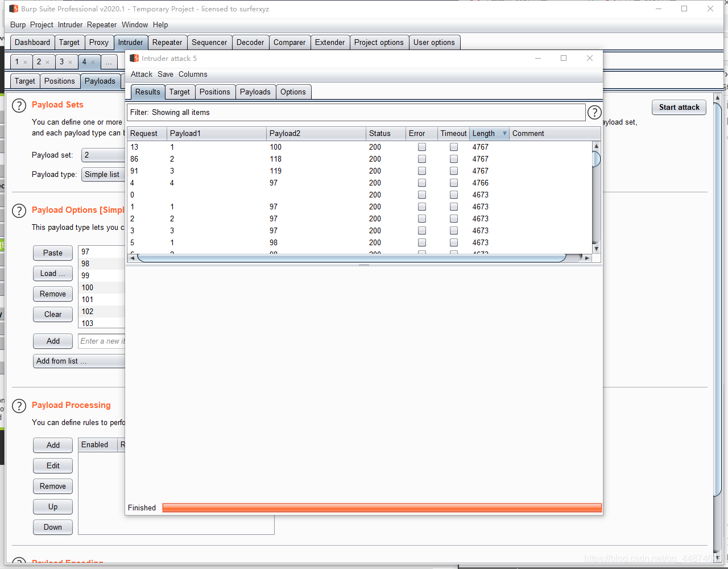Click the Clear payload list button
728x569 pixels.
point(53,314)
